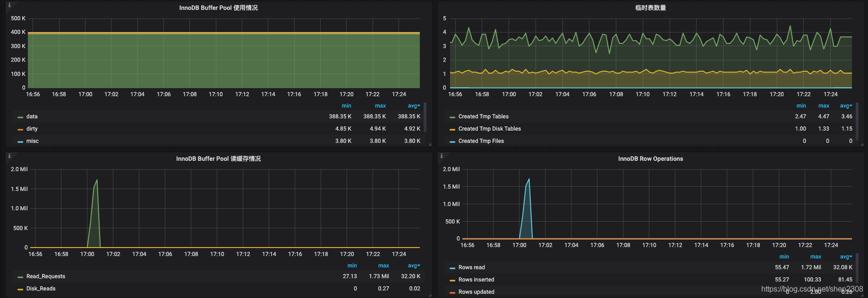
Task: Sort by min in InnoDB Row Operations legend
Action: point(784,257)
